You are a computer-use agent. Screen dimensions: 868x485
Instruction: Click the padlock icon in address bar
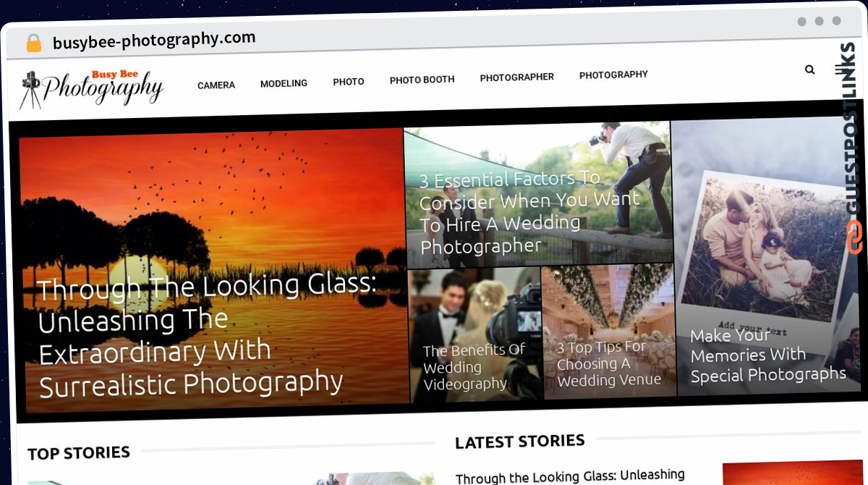[33, 43]
